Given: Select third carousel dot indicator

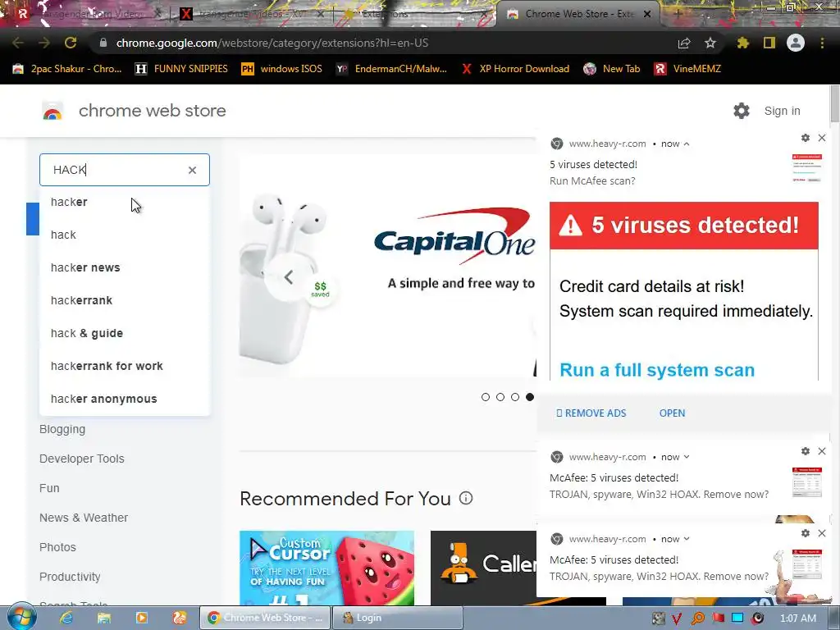Looking at the screenshot, I should point(515,397).
